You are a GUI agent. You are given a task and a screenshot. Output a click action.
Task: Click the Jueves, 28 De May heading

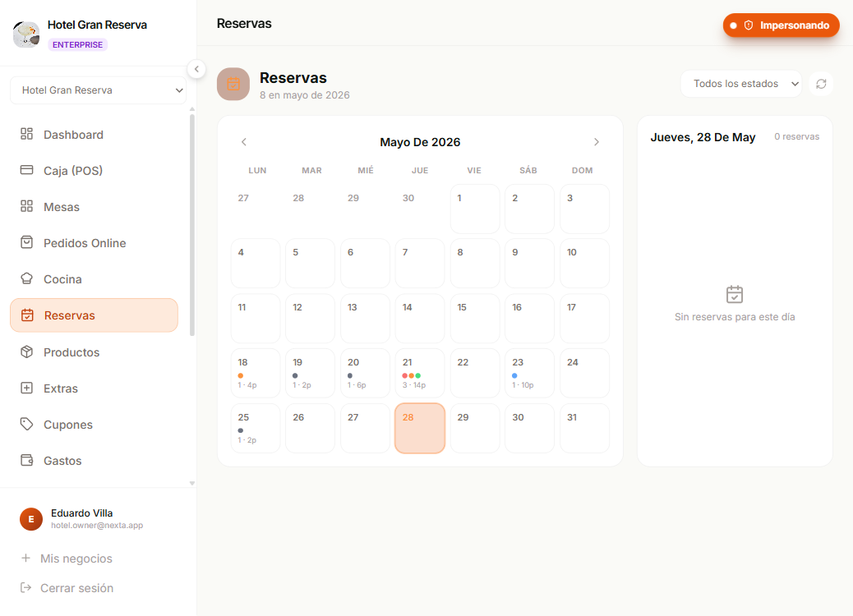pos(703,137)
